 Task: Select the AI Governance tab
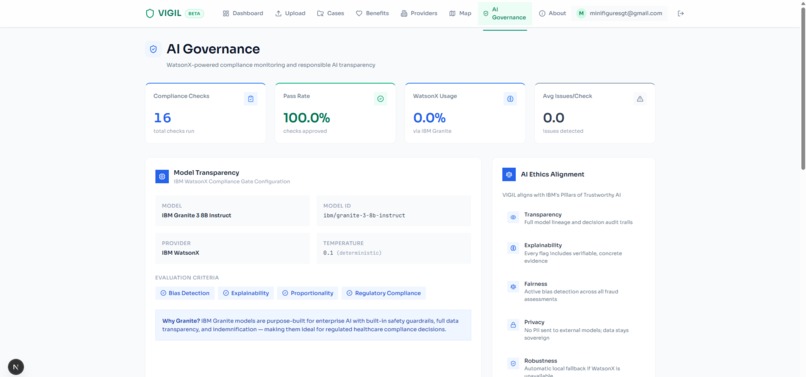505,13
